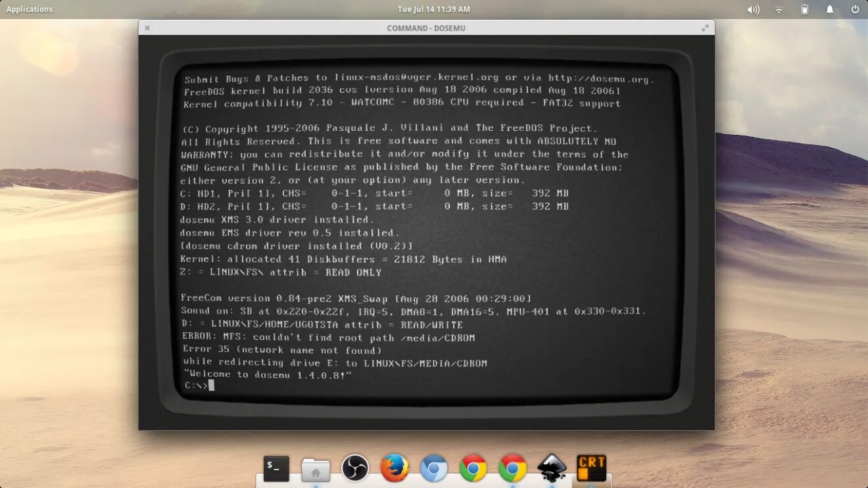The height and width of the screenshot is (488, 868).
Task: Open the blue Chromium dock icon
Action: tap(434, 468)
